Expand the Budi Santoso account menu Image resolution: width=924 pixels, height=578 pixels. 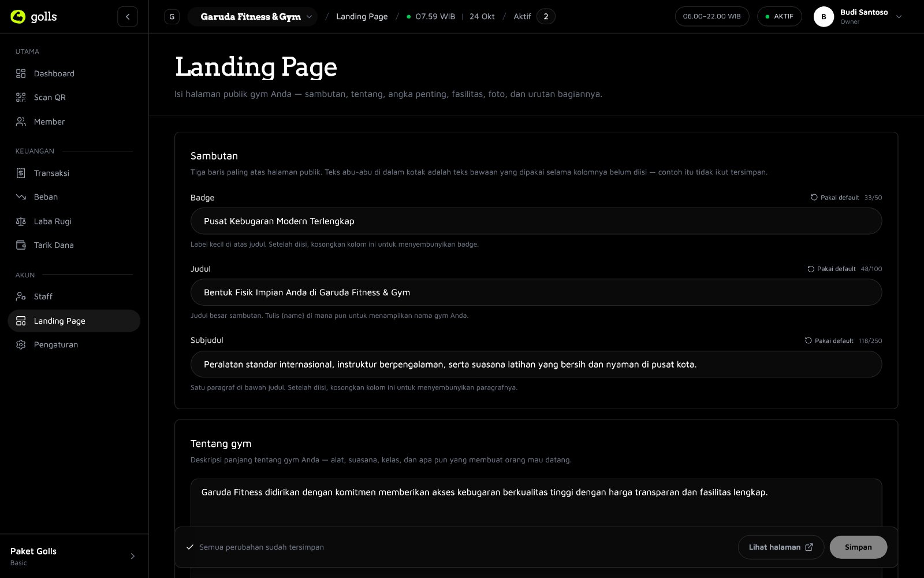click(x=858, y=17)
